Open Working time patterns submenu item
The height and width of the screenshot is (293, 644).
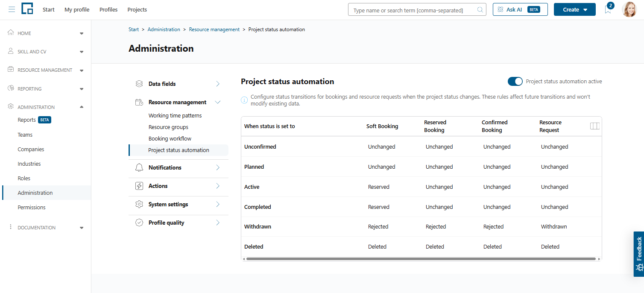tap(175, 115)
